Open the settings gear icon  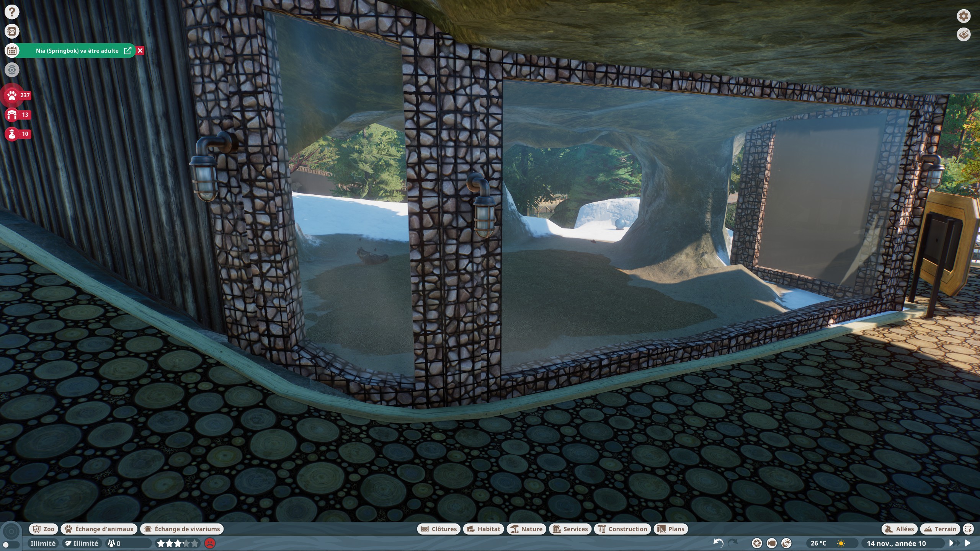[964, 16]
